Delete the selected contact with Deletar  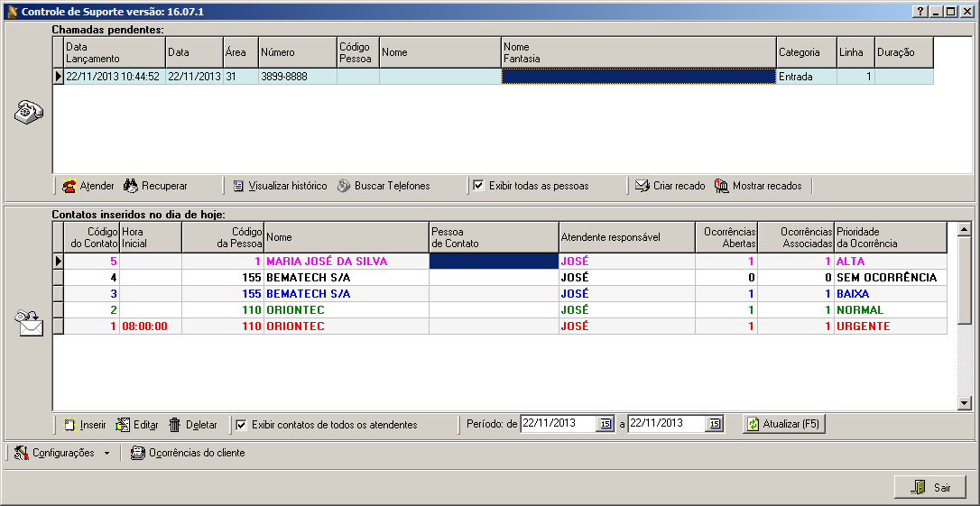click(193, 424)
